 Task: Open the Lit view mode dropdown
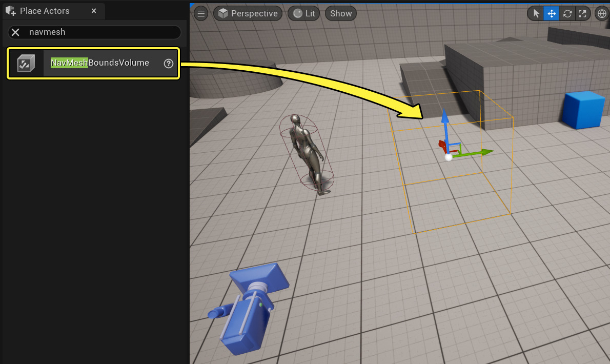(304, 14)
